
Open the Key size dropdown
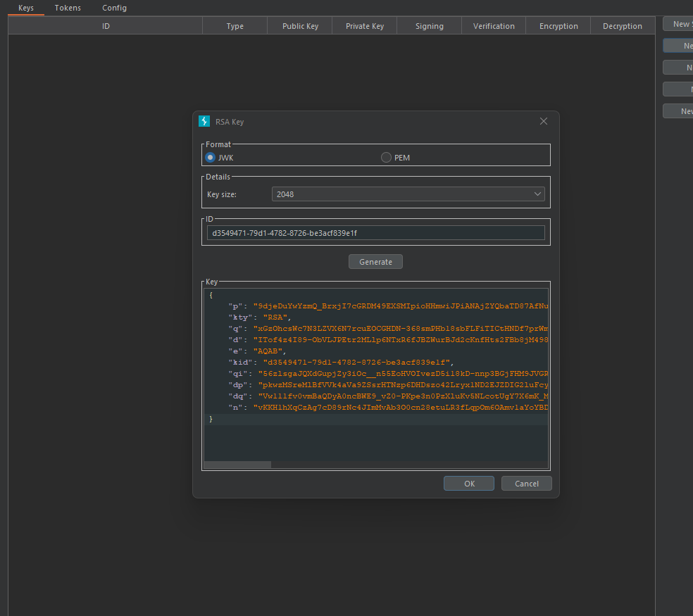click(408, 194)
